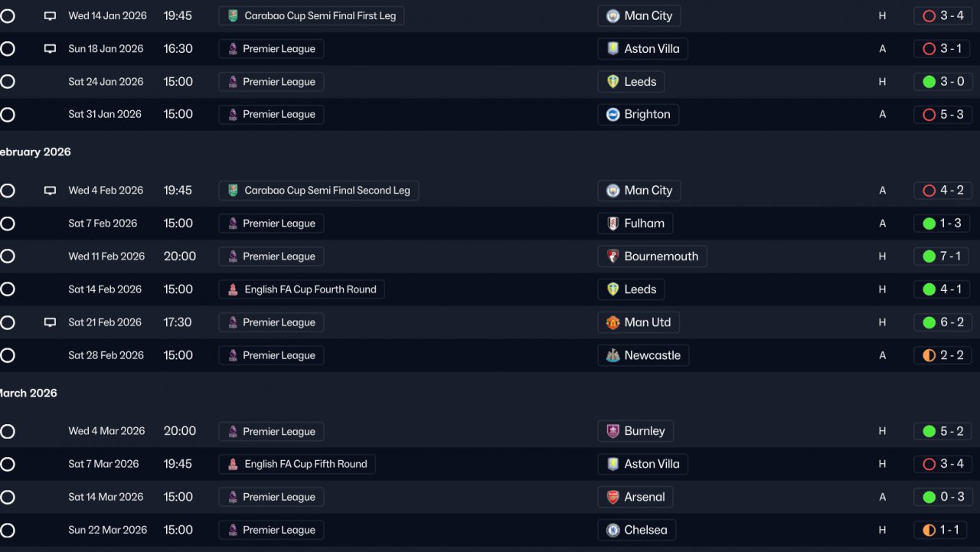The image size is (980, 552).
Task: Click the Premier League tag for Burnley match
Action: 271,431
